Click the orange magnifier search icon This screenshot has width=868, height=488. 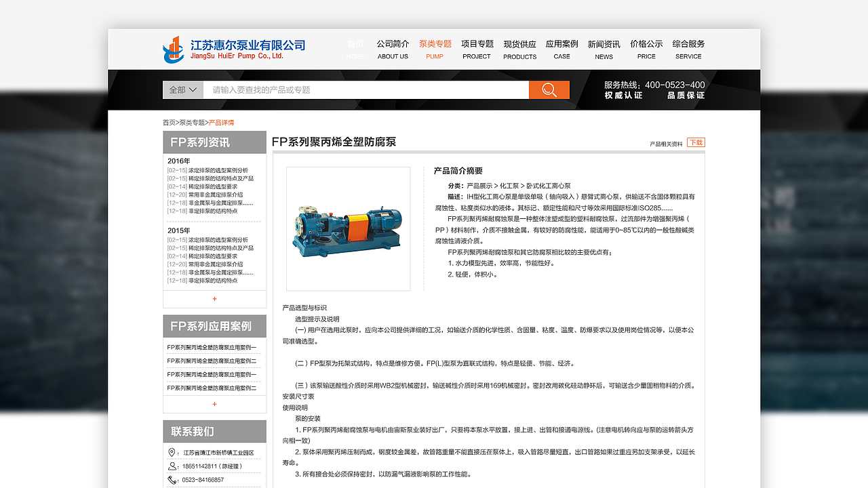(x=549, y=89)
